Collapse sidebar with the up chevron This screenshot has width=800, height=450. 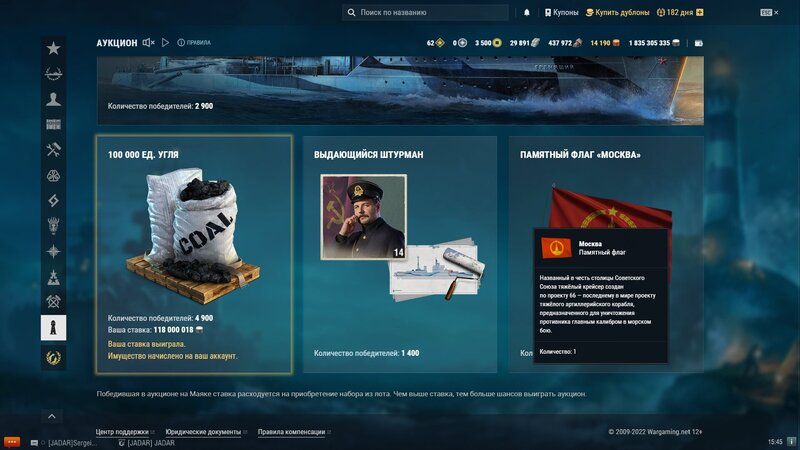pos(52,417)
